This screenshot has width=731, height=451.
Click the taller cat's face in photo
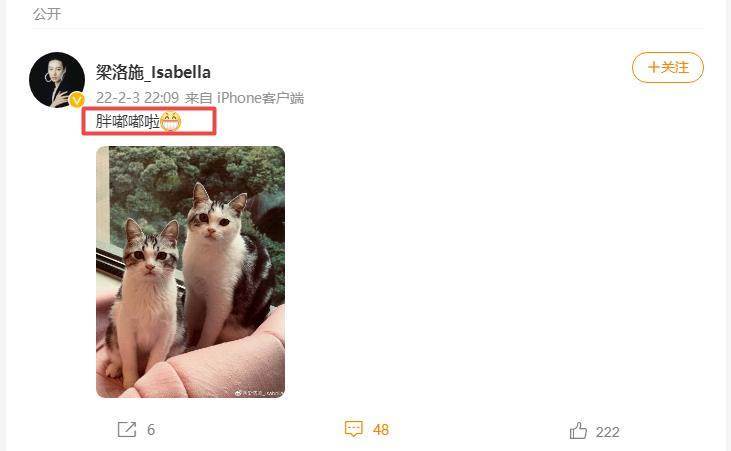pyautogui.click(x=215, y=218)
